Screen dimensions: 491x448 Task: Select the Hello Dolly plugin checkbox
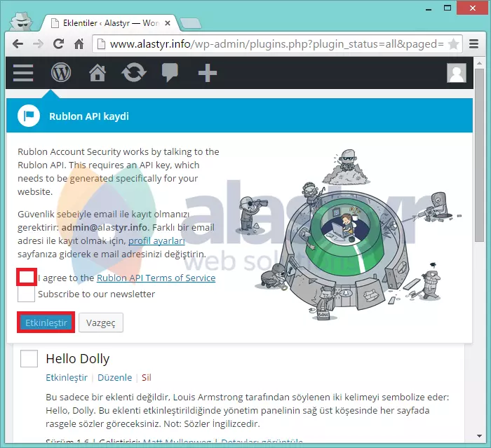click(29, 358)
